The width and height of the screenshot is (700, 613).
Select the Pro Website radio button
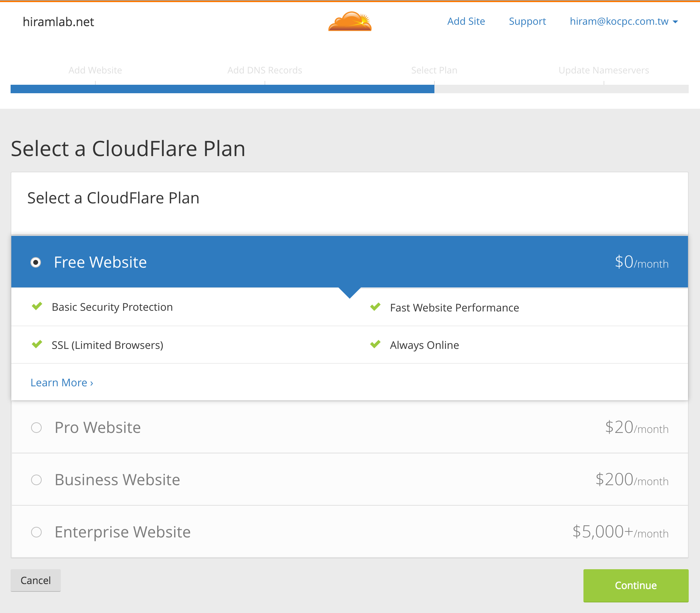36,428
